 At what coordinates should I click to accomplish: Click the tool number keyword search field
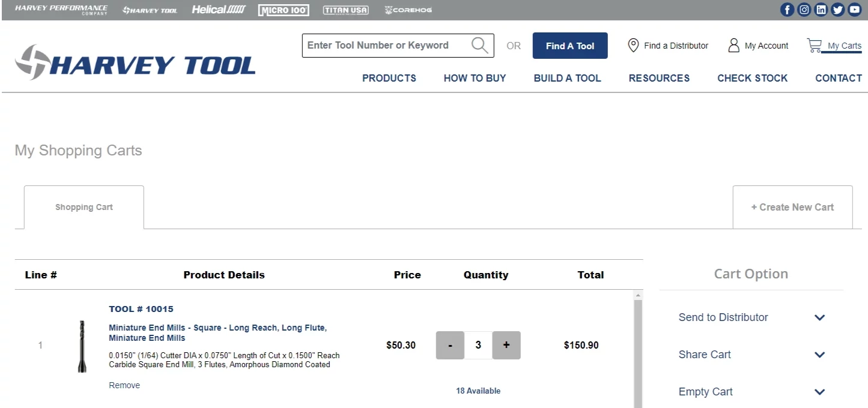coord(384,45)
